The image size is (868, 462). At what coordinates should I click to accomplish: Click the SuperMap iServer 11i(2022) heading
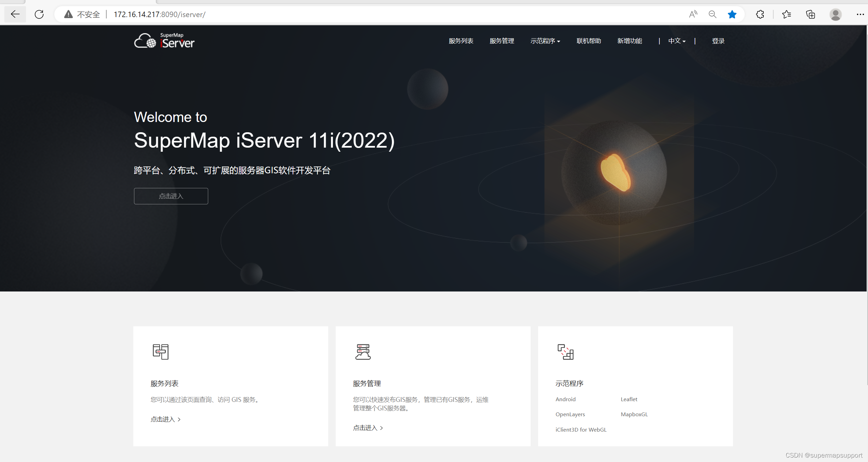click(x=264, y=140)
